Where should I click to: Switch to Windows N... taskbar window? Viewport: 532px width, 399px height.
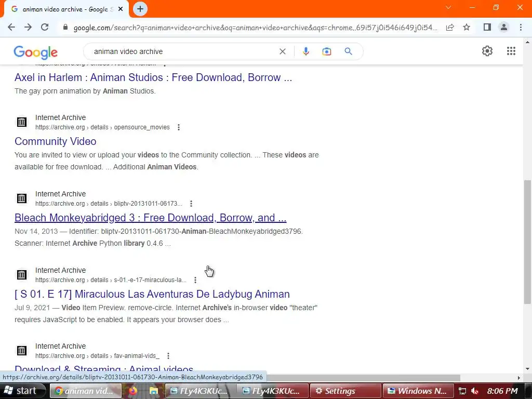coord(418,391)
